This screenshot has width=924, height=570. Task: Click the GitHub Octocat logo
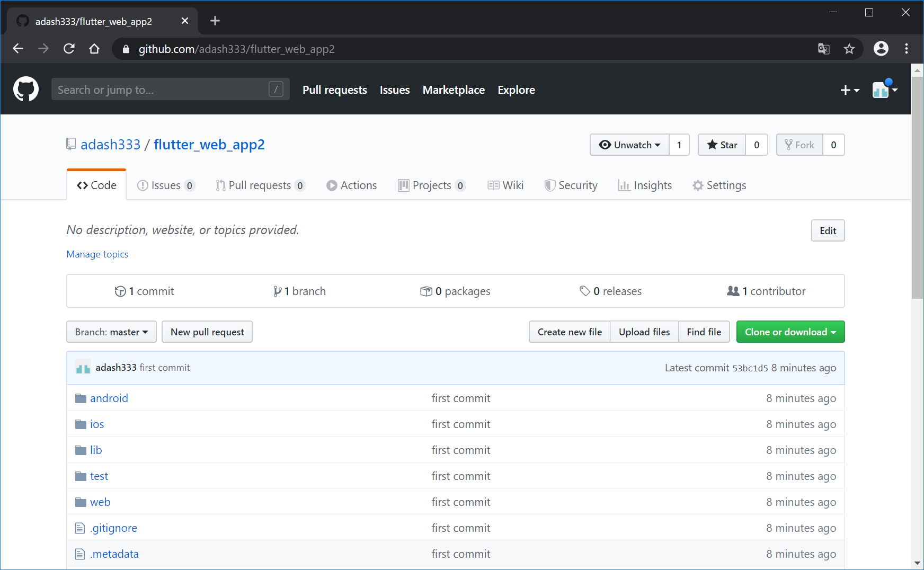click(x=26, y=89)
